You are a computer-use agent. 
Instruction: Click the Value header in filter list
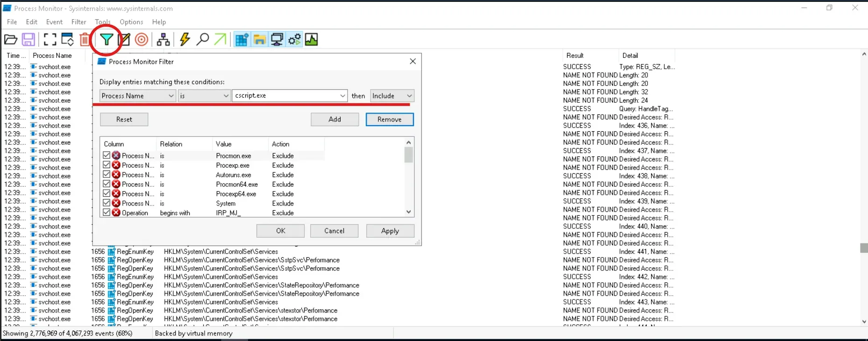click(x=240, y=144)
